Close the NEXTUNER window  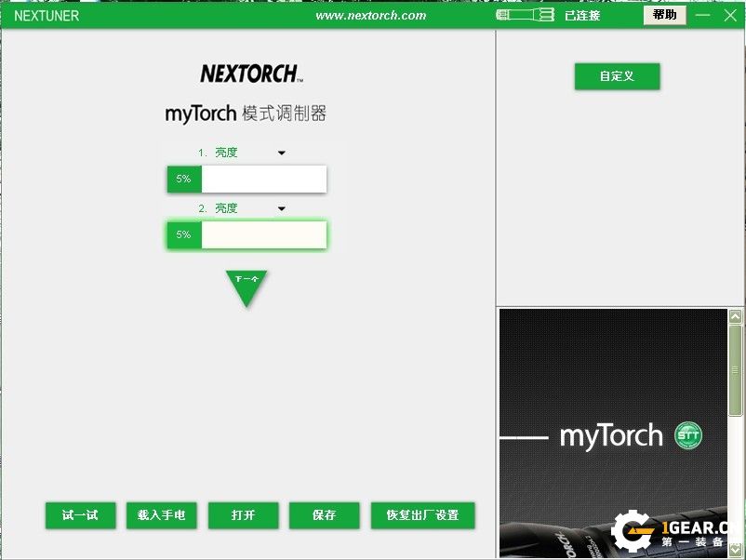click(730, 15)
